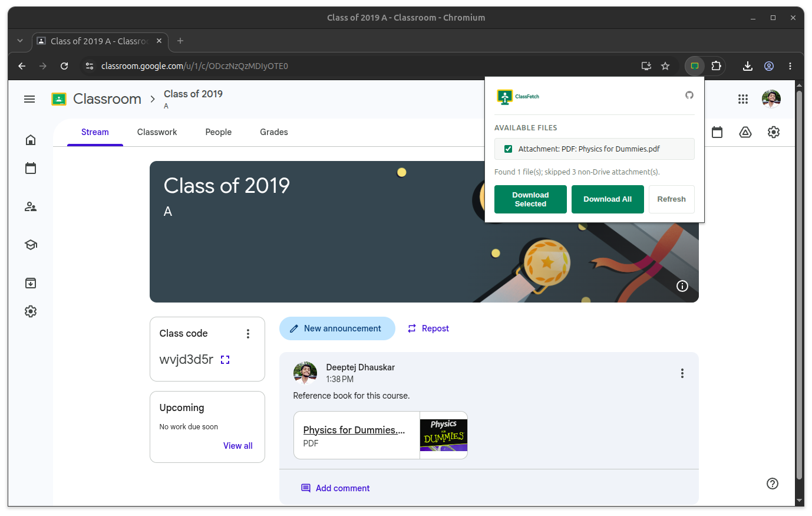This screenshot has width=812, height=516.
Task: Open Chromium three-dot menu
Action: [790, 66]
